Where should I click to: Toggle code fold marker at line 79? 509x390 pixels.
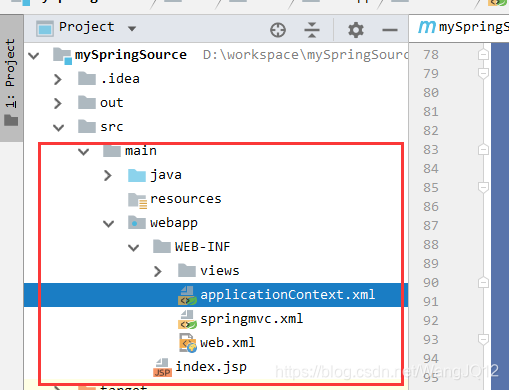483,73
